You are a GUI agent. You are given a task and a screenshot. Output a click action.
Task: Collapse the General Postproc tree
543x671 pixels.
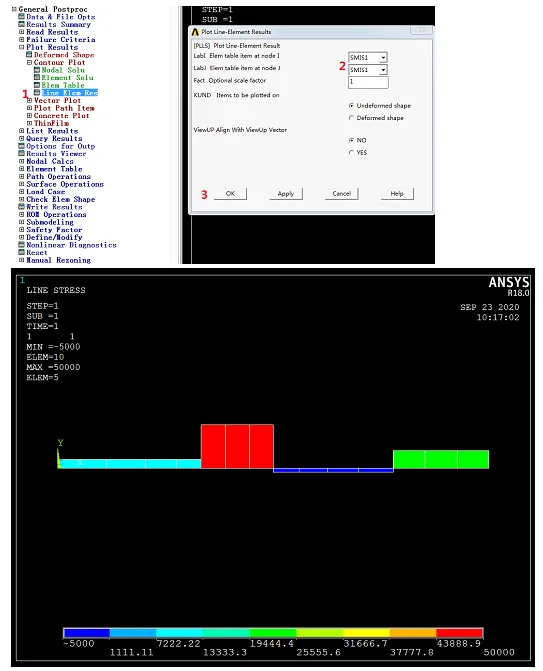click(x=14, y=9)
